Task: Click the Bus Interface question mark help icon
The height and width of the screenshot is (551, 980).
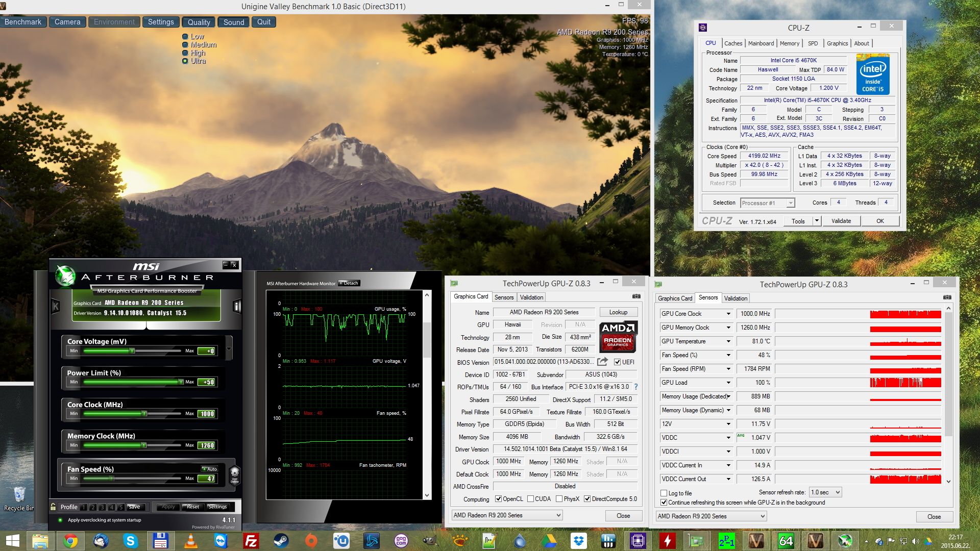Action: [x=636, y=387]
